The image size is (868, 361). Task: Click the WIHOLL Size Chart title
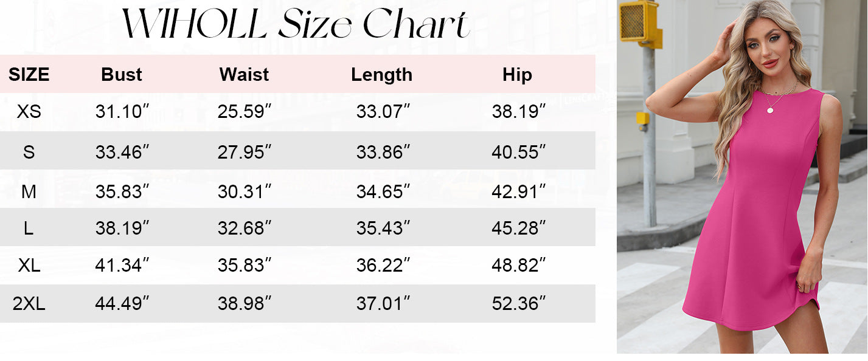(296, 25)
